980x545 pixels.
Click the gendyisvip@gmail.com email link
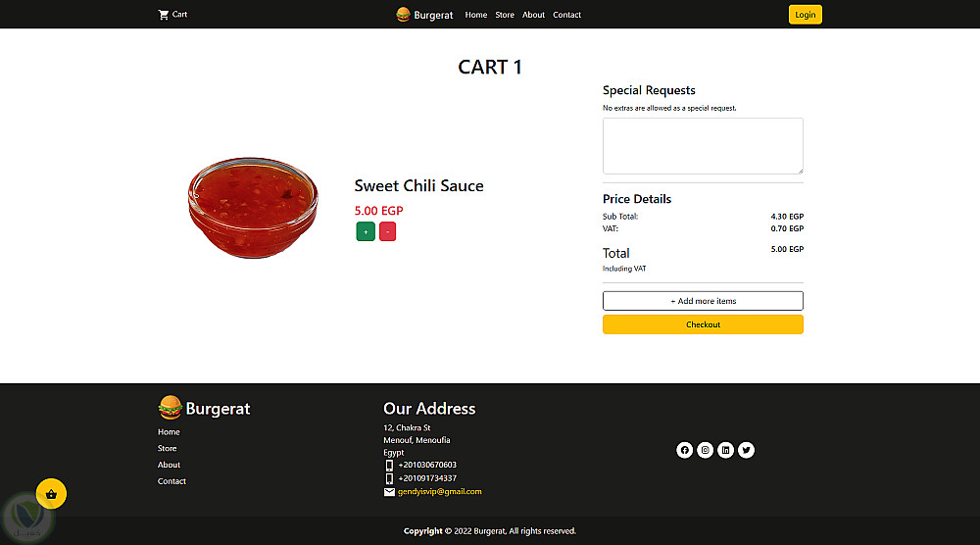tap(439, 491)
